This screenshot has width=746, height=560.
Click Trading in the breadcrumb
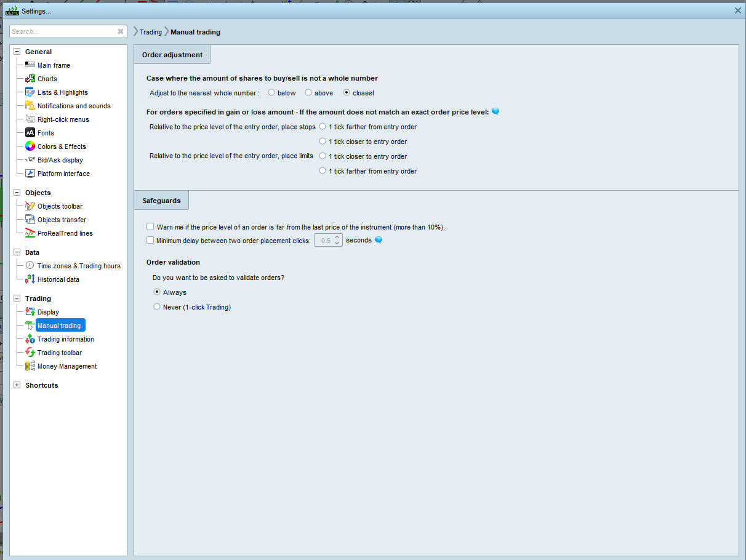(x=151, y=32)
